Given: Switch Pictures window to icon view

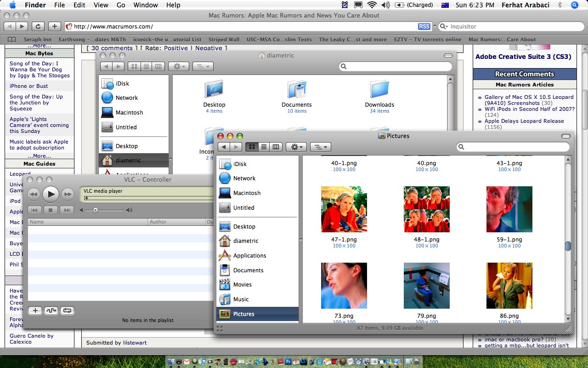Looking at the screenshot, I should coord(252,147).
